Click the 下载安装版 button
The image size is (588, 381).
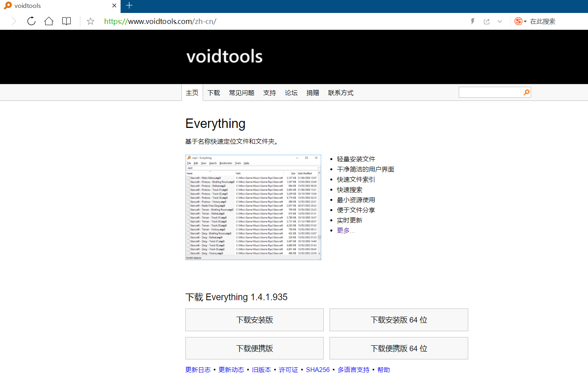(x=255, y=320)
